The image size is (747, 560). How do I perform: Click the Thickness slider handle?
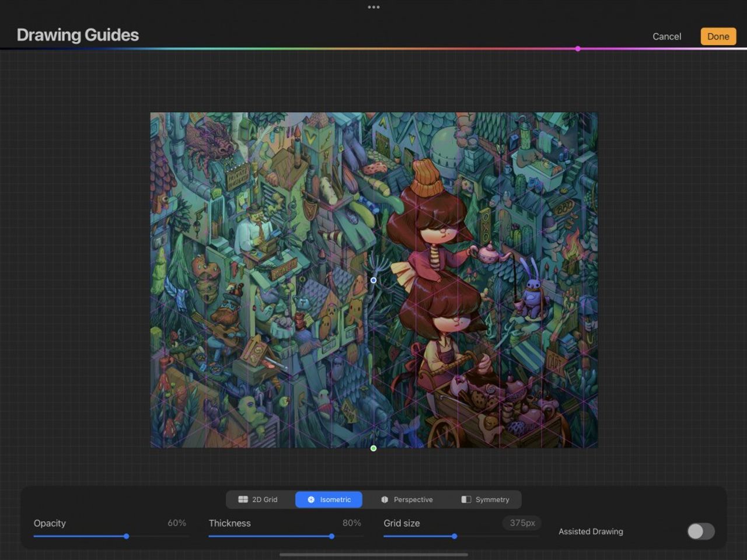tap(331, 536)
